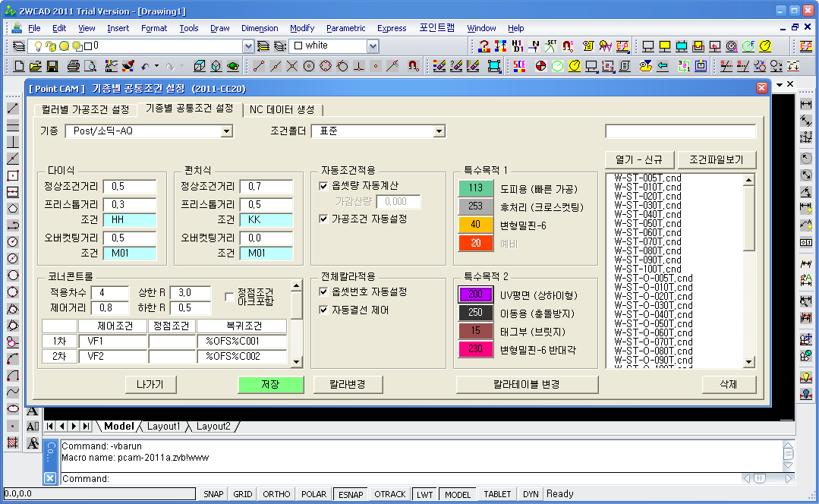Select the Hatch draw tool
The image size is (819, 504).
(x=13, y=443)
